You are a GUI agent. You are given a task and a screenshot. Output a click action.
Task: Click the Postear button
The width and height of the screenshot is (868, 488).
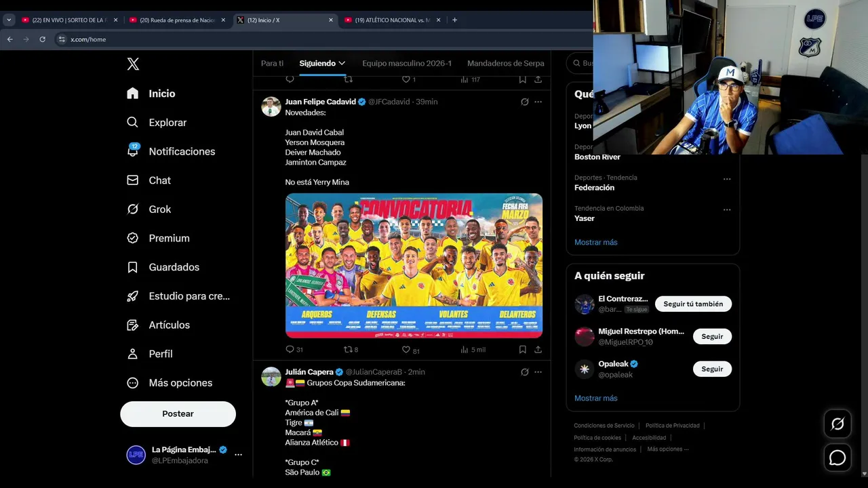tap(178, 413)
